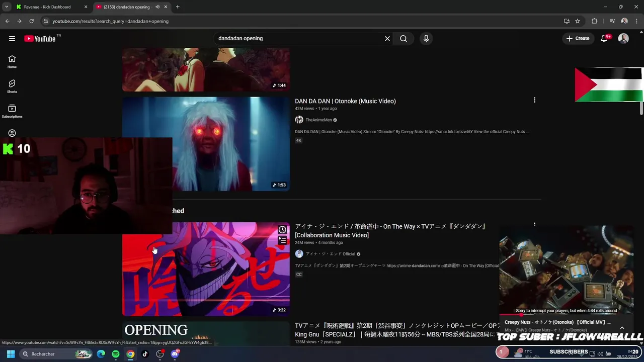Open Discord from the taskbar
644x362 pixels.
click(x=175, y=354)
